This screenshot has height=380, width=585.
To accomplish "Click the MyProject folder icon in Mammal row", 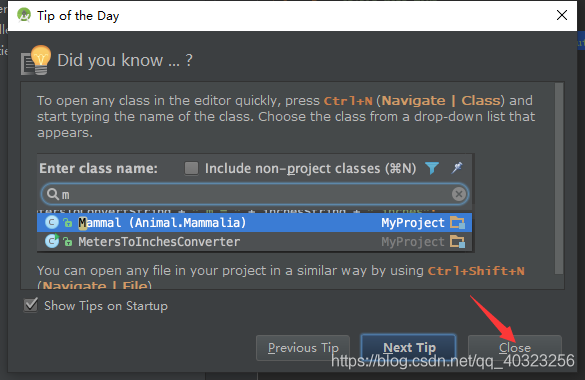I will coord(457,223).
